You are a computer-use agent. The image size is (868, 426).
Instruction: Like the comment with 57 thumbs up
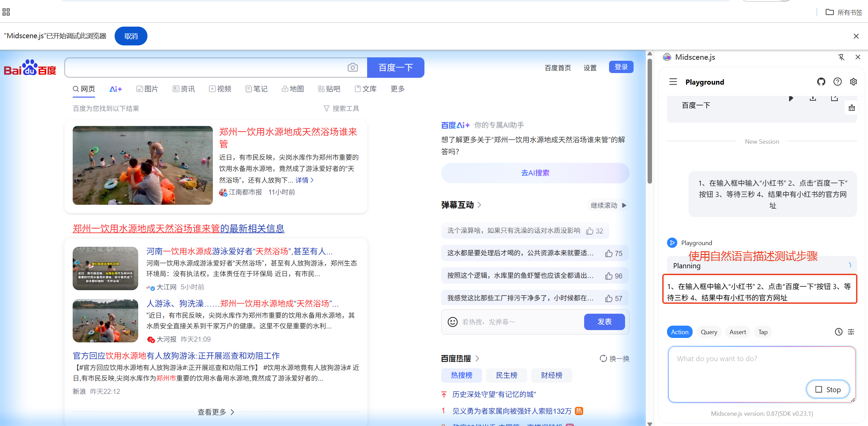[x=609, y=299]
